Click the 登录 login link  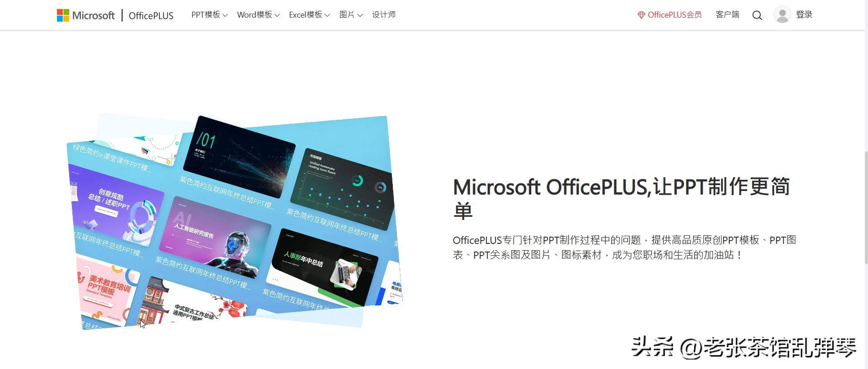point(804,15)
